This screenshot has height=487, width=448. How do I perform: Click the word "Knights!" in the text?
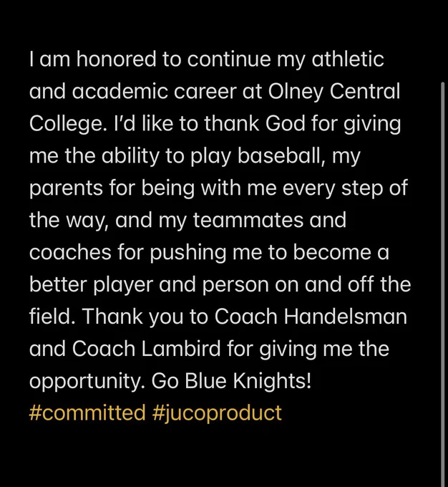click(x=272, y=381)
